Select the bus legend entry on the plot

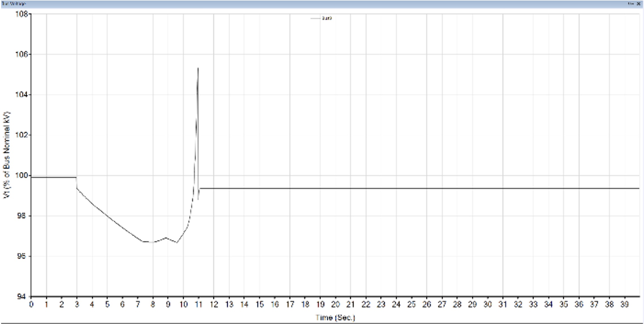click(x=327, y=18)
